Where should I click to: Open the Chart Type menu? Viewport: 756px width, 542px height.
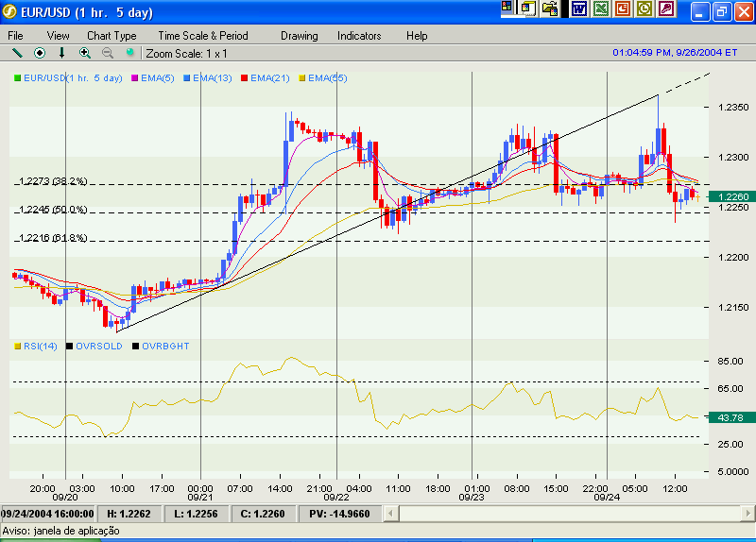tap(112, 36)
